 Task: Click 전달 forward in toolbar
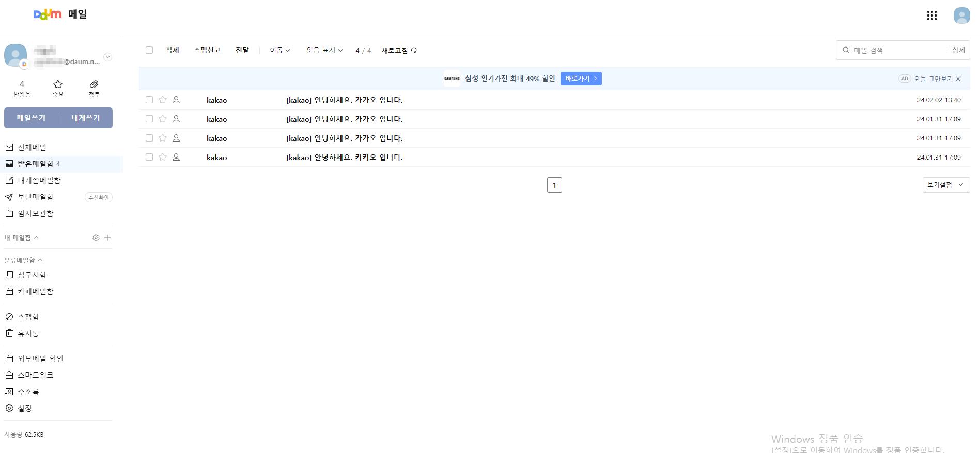tap(242, 50)
